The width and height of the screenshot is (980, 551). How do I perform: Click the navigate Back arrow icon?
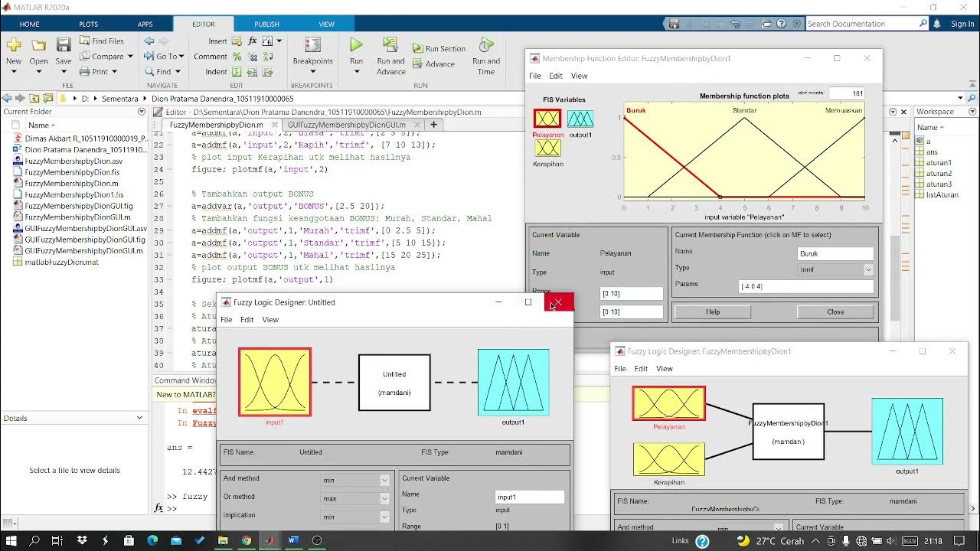click(x=149, y=41)
